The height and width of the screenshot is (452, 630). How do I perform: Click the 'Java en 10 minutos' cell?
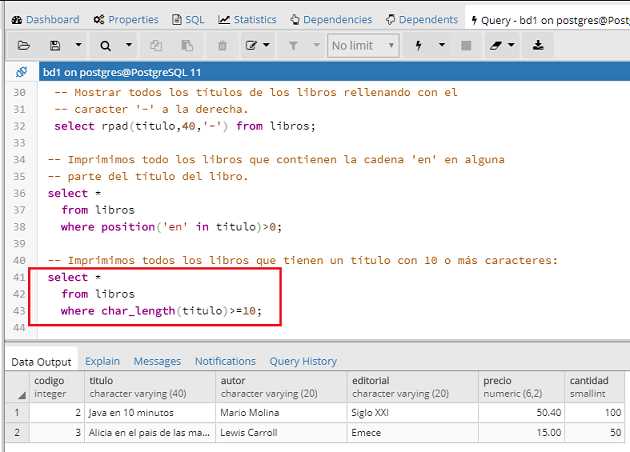[150, 413]
